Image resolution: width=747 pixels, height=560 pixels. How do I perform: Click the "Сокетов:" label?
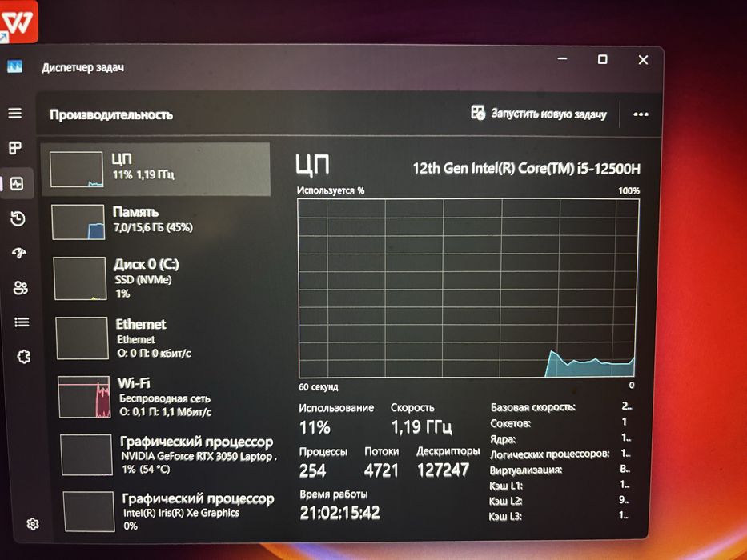click(x=510, y=423)
